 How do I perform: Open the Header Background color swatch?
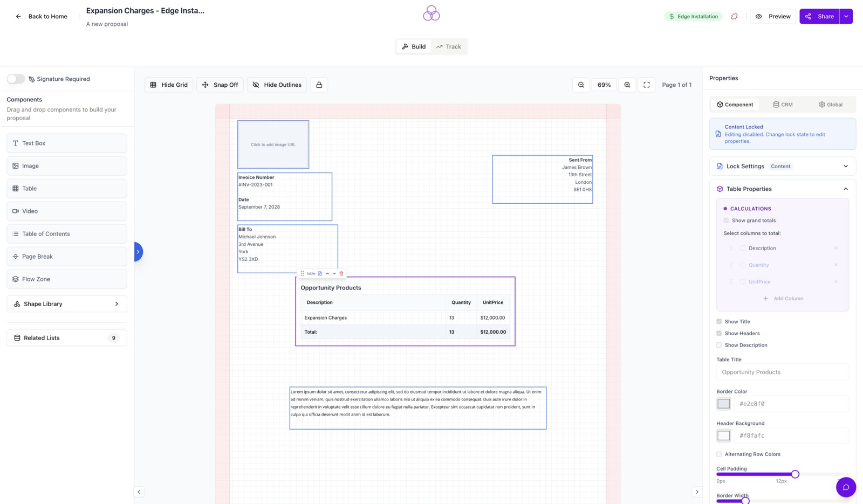(x=724, y=436)
